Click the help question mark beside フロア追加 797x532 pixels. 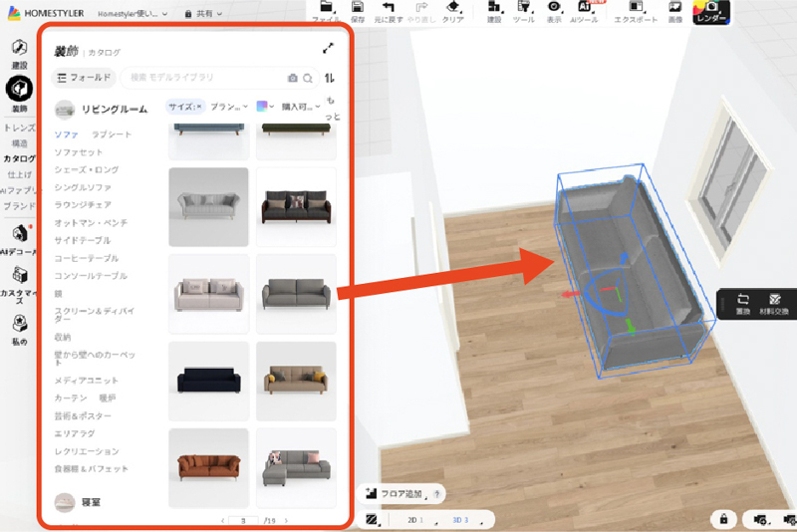436,494
